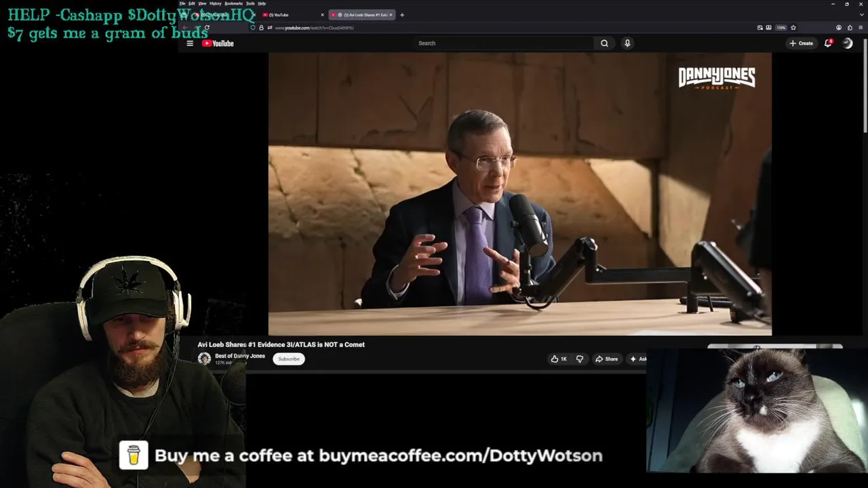The height and width of the screenshot is (488, 868).
Task: Reset the 110% zoom level indicator
Action: coord(781,28)
